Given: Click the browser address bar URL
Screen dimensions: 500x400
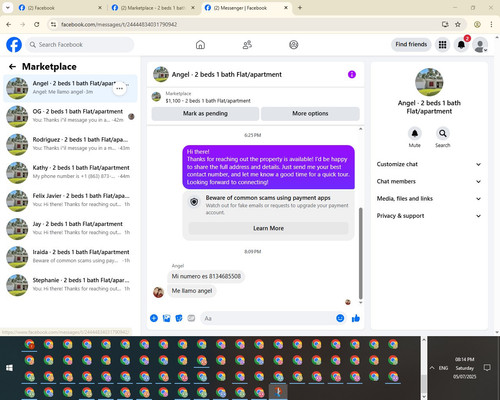Looking at the screenshot, I should [x=119, y=24].
